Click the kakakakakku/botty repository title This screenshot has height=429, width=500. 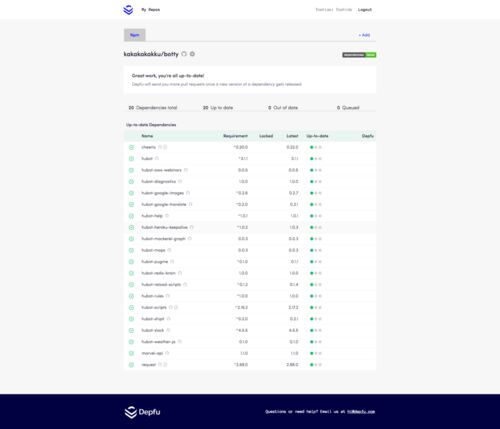[151, 54]
